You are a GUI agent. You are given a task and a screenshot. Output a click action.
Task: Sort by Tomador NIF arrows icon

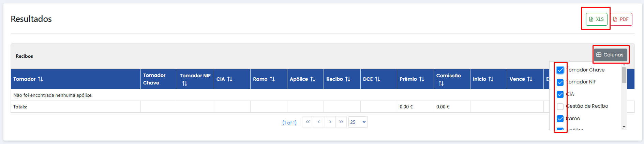click(185, 83)
